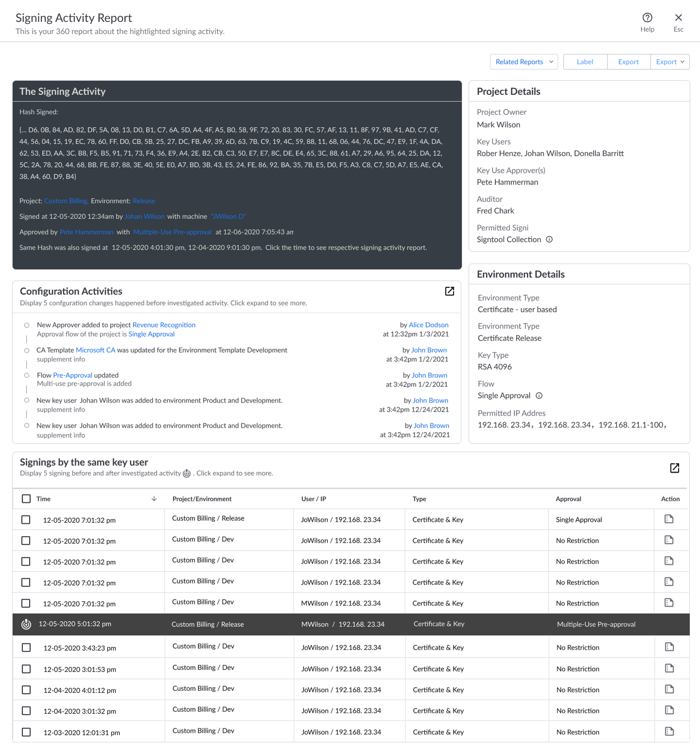Expand Configuration Activities in new window

pos(450,291)
